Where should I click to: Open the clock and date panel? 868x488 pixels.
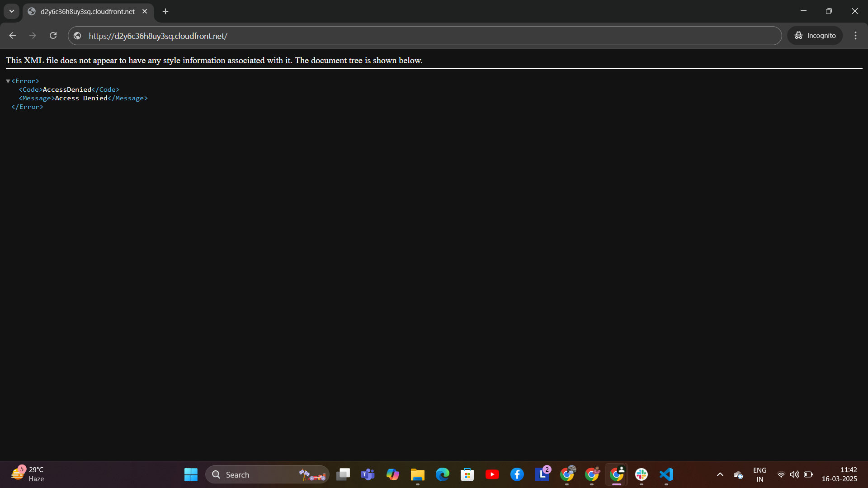click(840, 474)
